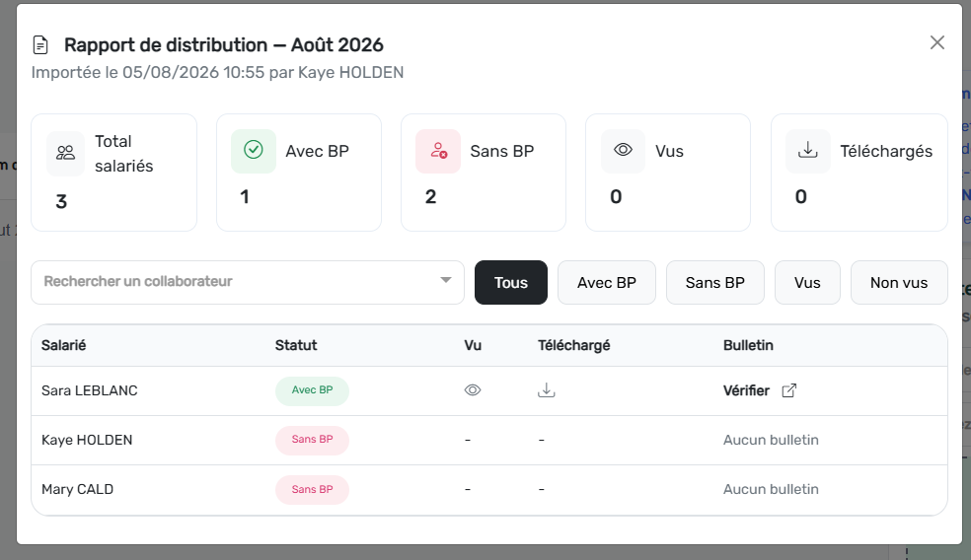
Task: Click the document icon beside report title
Action: [x=40, y=45]
